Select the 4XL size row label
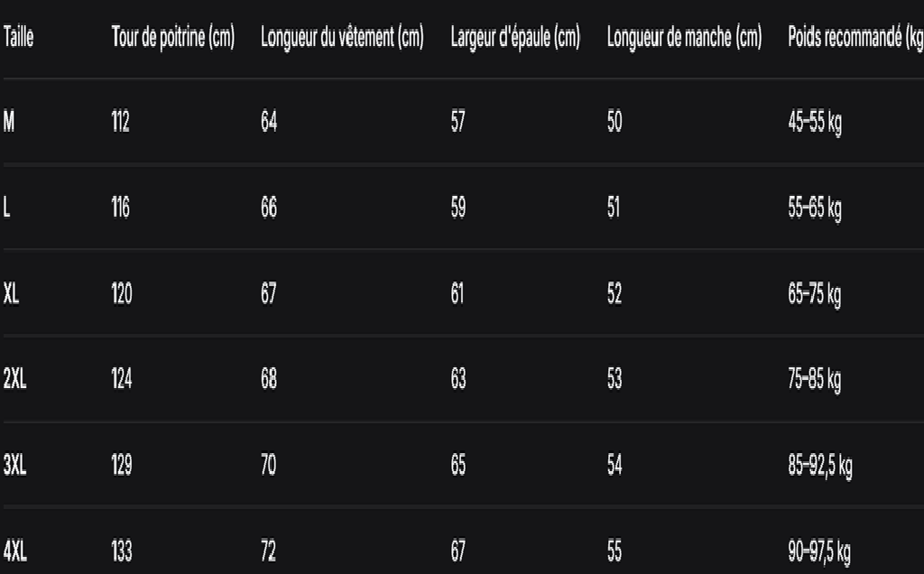This screenshot has width=924, height=574. pyautogui.click(x=14, y=551)
